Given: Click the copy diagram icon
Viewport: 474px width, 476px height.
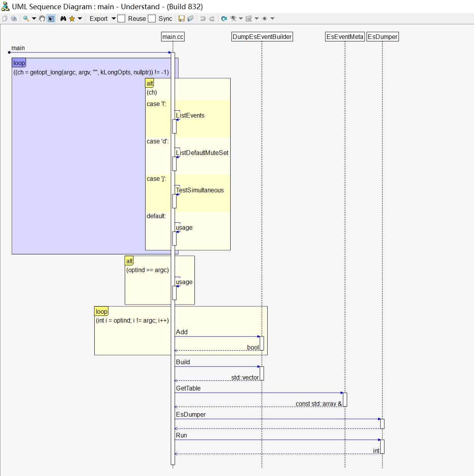Looking at the screenshot, I should pyautogui.click(x=5, y=19).
